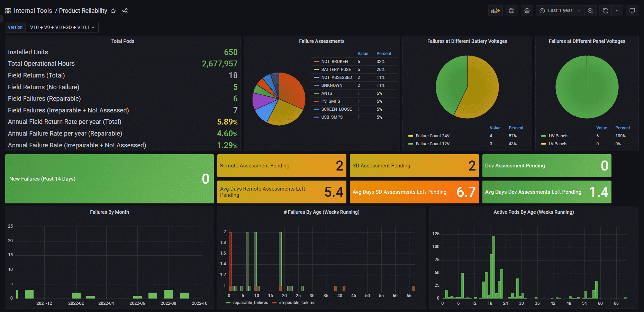Click the share dashboard icon
This screenshot has height=312, width=644.
coord(125,11)
